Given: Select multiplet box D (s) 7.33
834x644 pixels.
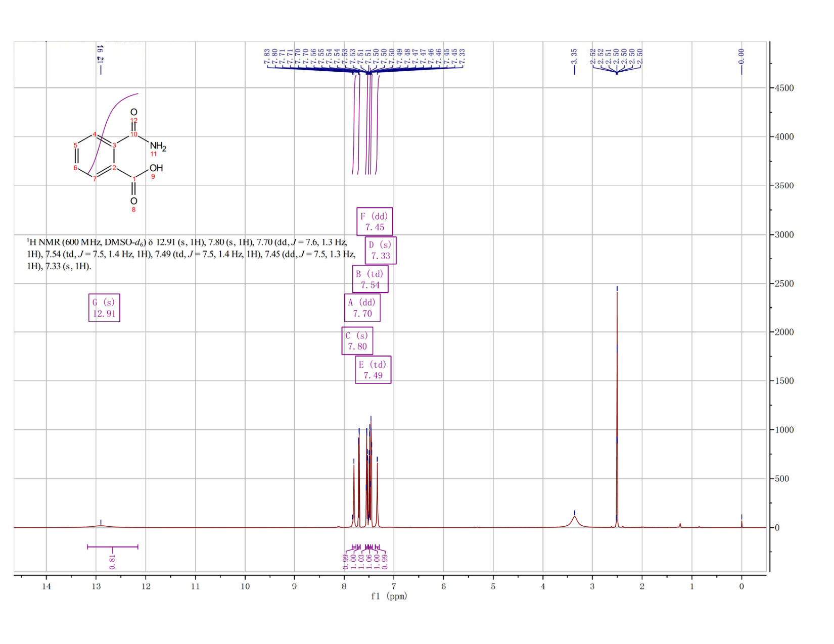Looking at the screenshot, I should (x=381, y=251).
